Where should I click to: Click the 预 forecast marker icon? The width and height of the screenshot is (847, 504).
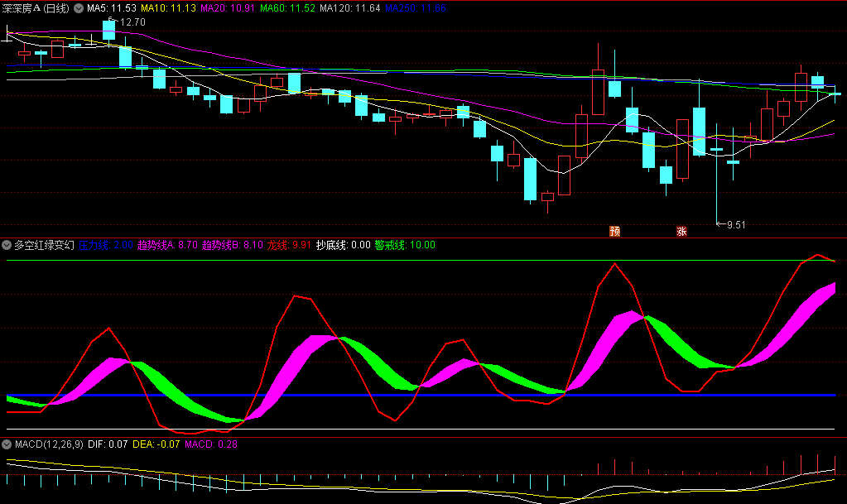point(614,231)
